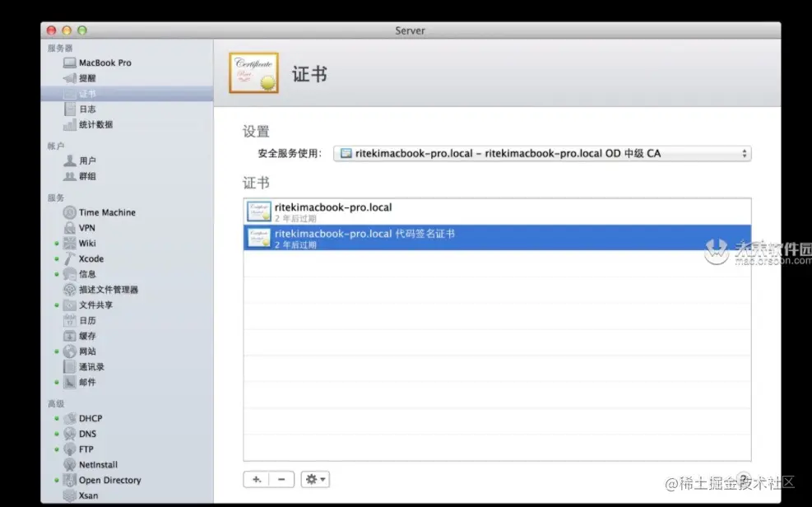Click the 服务 sidebar section header

55,198
